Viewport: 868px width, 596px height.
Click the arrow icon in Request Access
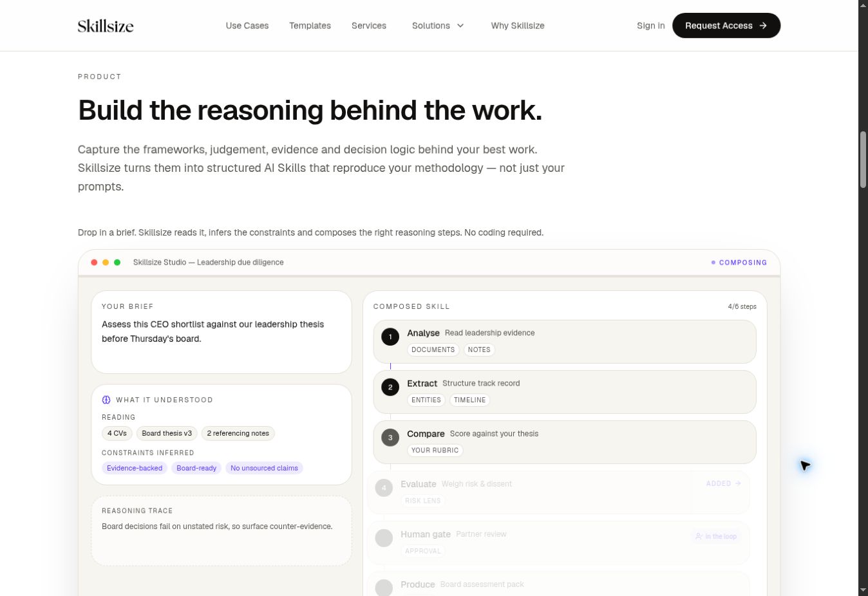(763, 26)
